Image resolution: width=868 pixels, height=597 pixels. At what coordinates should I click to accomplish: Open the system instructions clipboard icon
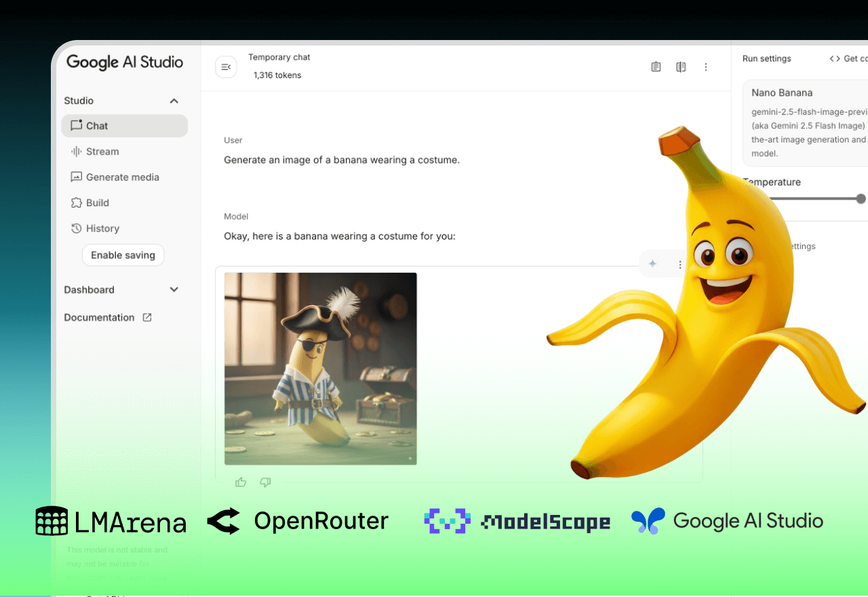click(656, 67)
